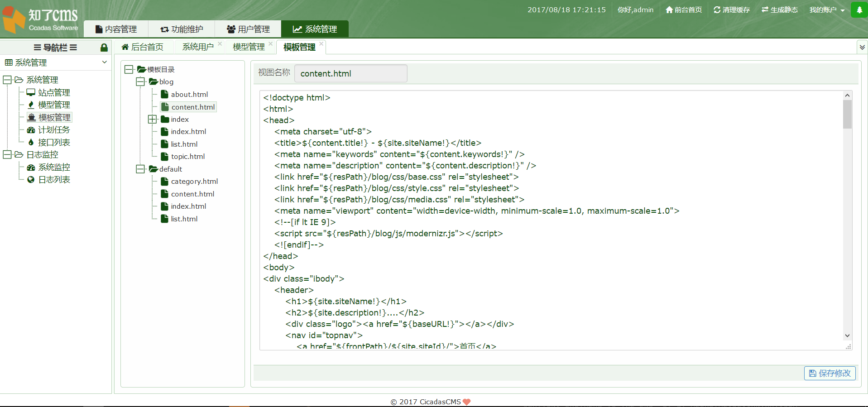Click the 系统管理 folder icon in sidebar tree
Viewport: 868px width, 407px height.
click(x=19, y=80)
